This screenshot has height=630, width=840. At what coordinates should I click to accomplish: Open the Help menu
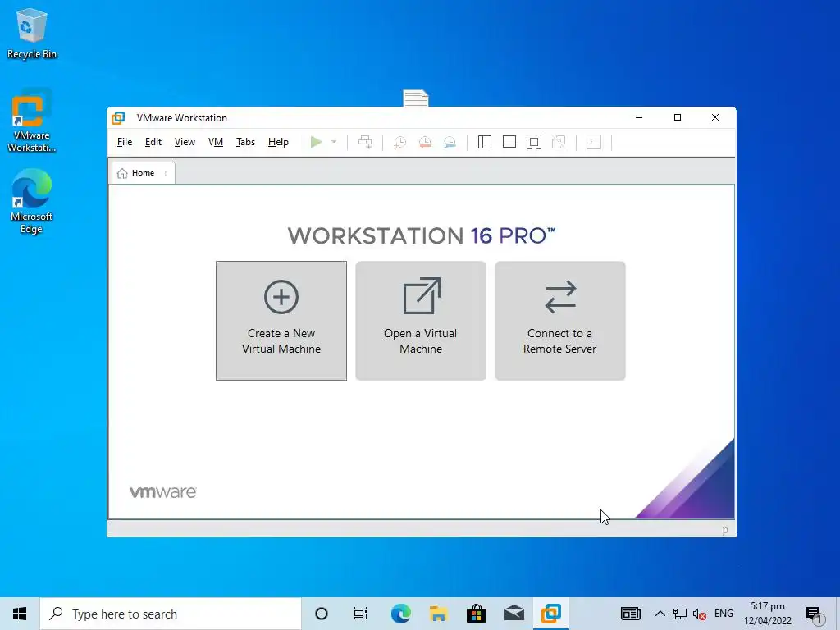coord(278,142)
